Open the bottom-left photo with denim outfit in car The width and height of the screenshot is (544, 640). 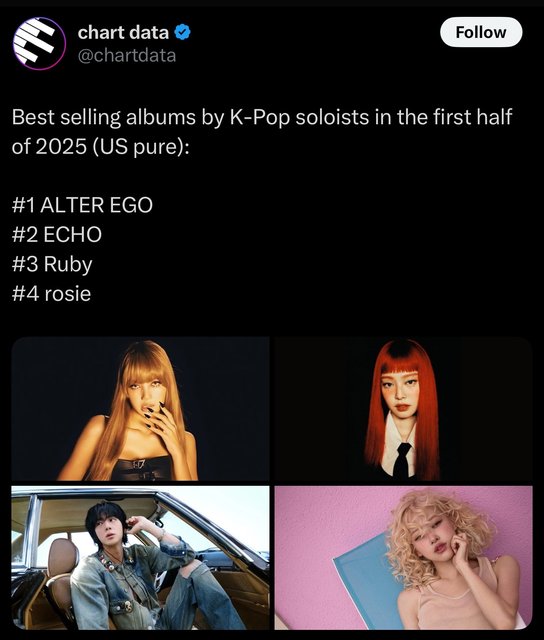[140, 558]
